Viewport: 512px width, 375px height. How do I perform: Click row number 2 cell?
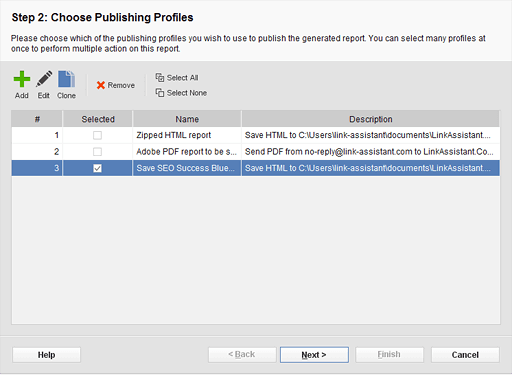(37, 152)
